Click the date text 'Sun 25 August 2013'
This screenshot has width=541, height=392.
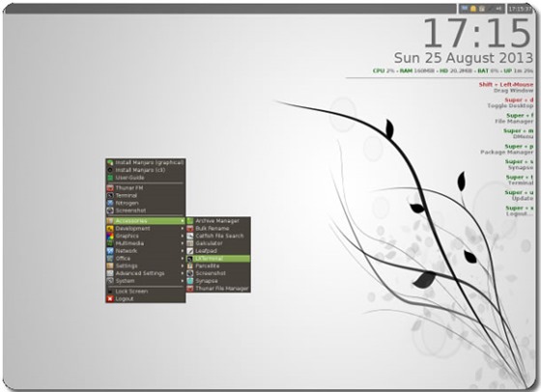coord(464,58)
